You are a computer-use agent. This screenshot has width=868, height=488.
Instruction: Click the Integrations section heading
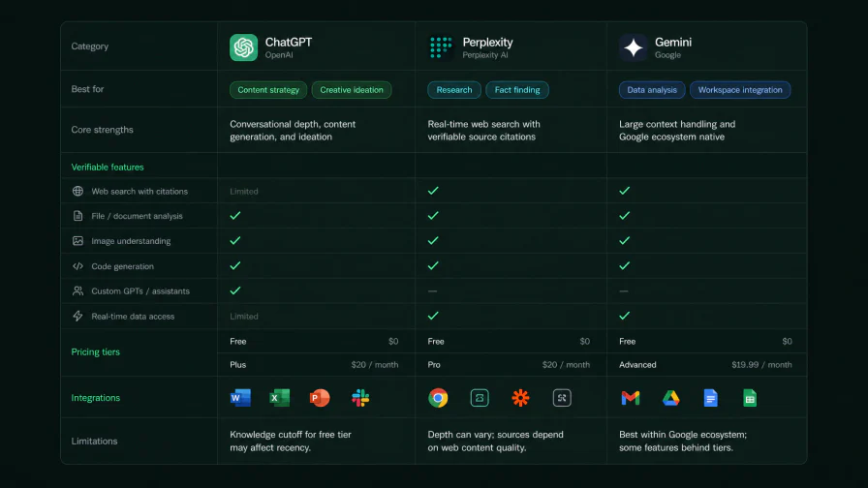click(x=95, y=398)
